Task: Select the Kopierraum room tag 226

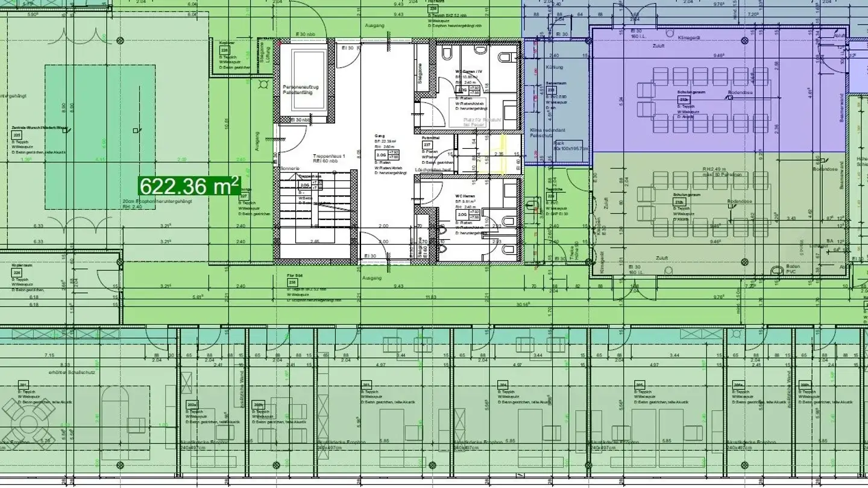Action: (x=17, y=273)
